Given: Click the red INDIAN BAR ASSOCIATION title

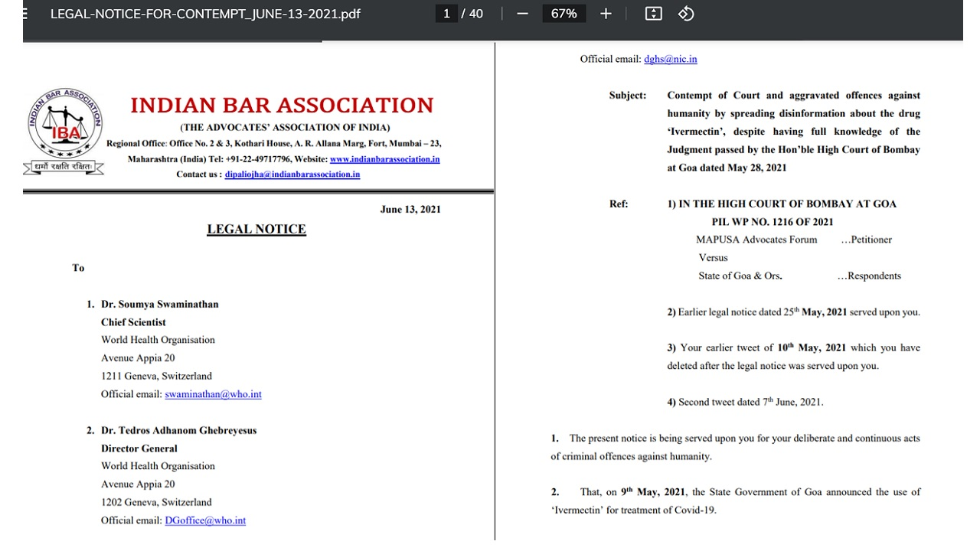Looking at the screenshot, I should 282,105.
